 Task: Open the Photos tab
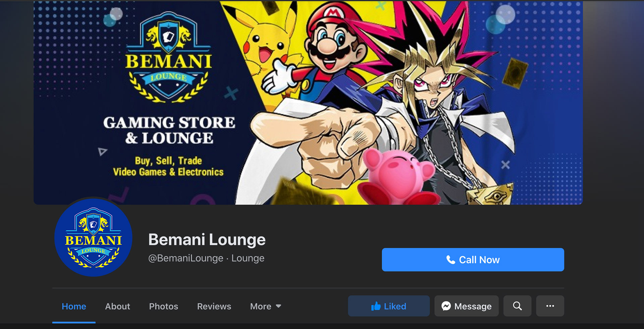tap(163, 306)
